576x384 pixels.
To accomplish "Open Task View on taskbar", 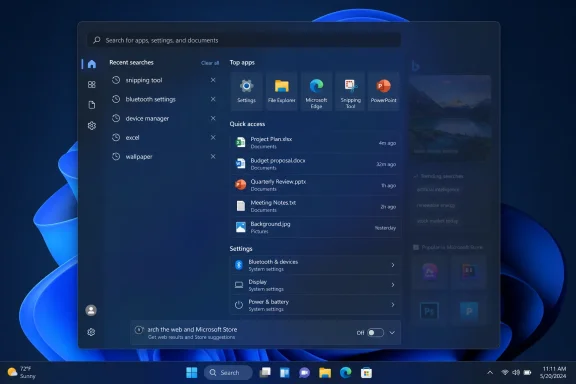I will 265,373.
